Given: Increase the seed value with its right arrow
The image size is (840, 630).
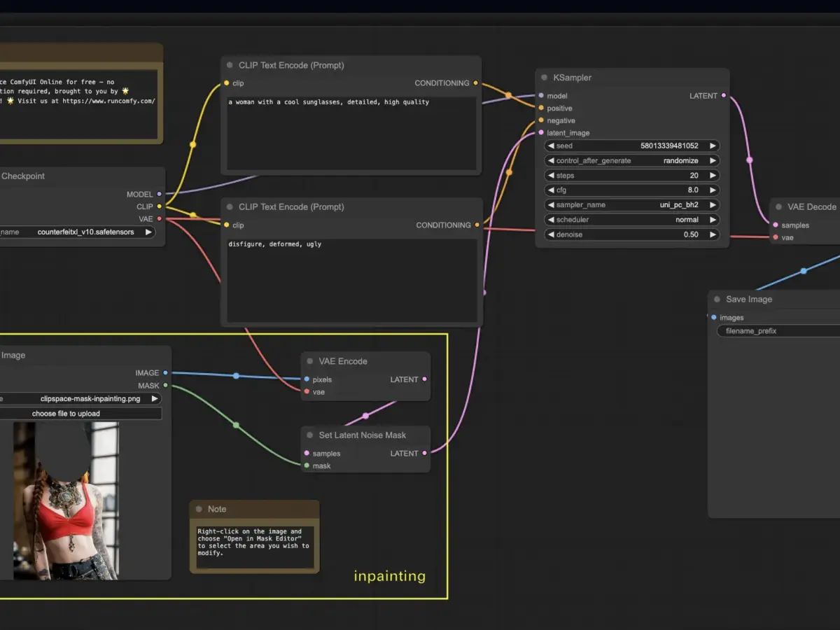Looking at the screenshot, I should (713, 146).
